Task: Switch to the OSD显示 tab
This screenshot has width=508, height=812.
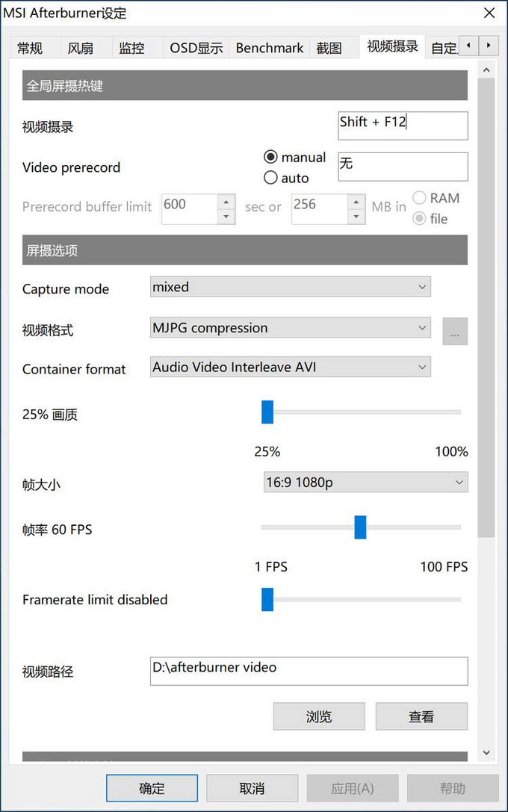Action: pyautogui.click(x=196, y=48)
